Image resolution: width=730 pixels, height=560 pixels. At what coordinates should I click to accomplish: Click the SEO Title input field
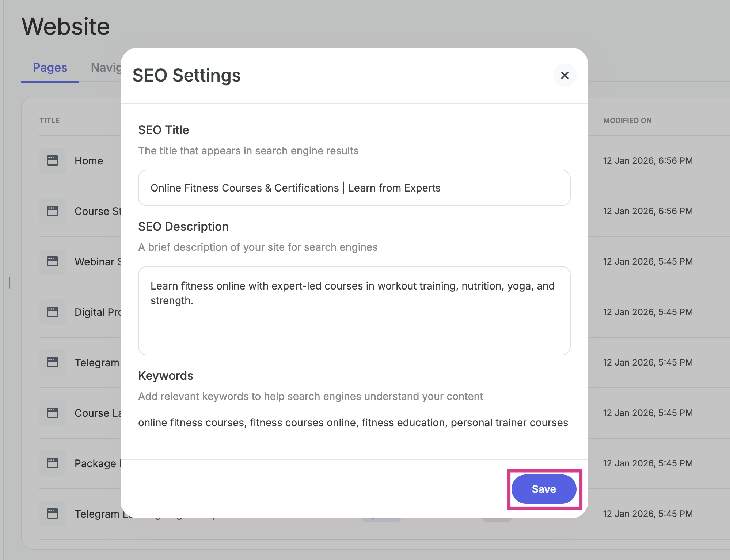[x=354, y=188]
